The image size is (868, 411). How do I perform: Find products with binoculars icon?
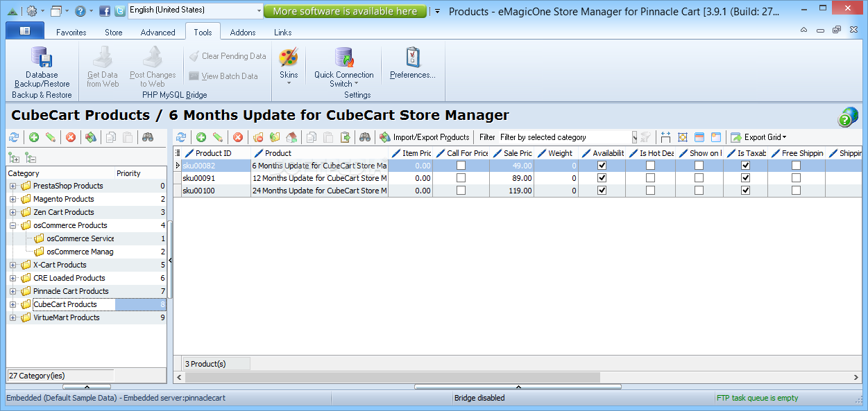point(365,137)
